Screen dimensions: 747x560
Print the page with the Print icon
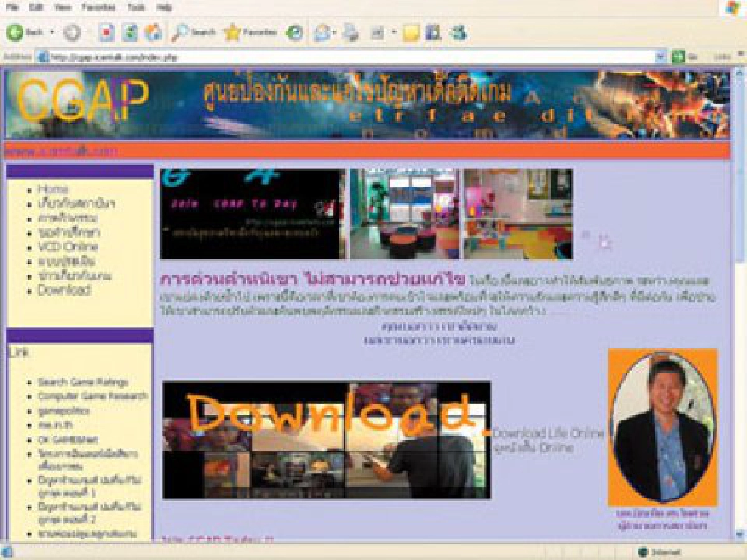[x=350, y=33]
